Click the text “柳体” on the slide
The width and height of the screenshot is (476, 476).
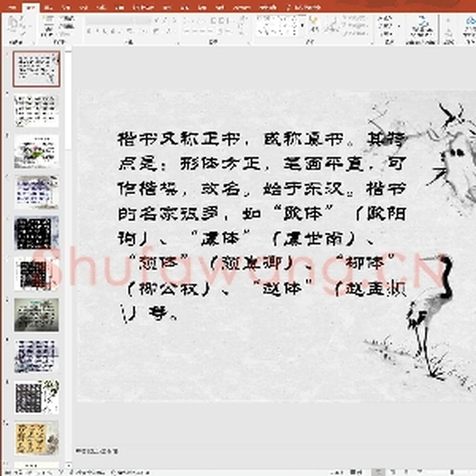click(x=366, y=263)
